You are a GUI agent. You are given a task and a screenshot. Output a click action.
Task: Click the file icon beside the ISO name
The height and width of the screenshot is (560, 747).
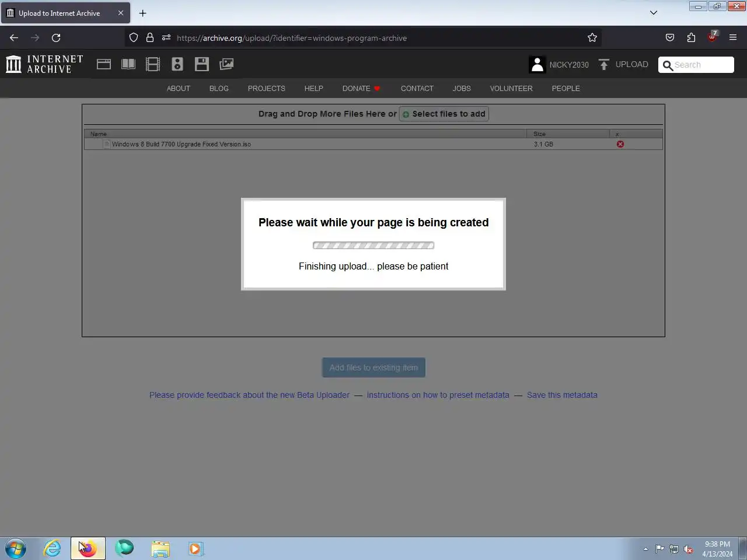point(107,144)
